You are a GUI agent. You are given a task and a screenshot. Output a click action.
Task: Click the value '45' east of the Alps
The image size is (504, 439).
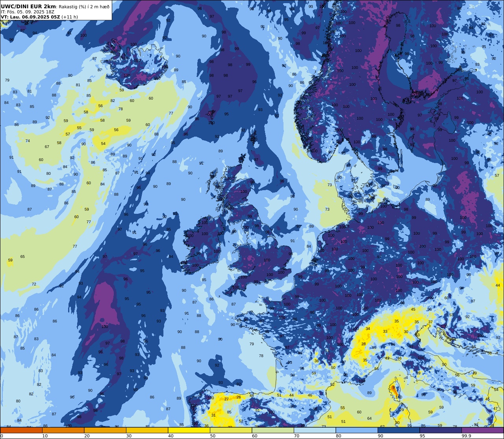pyautogui.click(x=413, y=309)
